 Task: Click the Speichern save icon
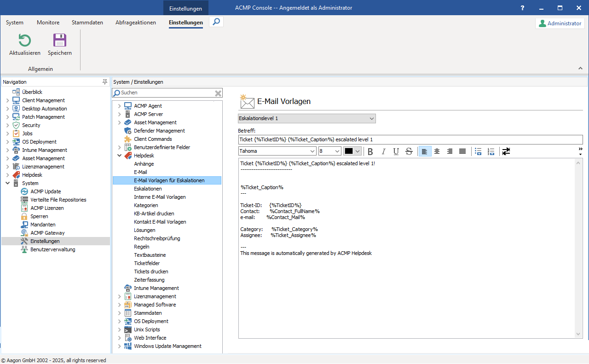(59, 41)
